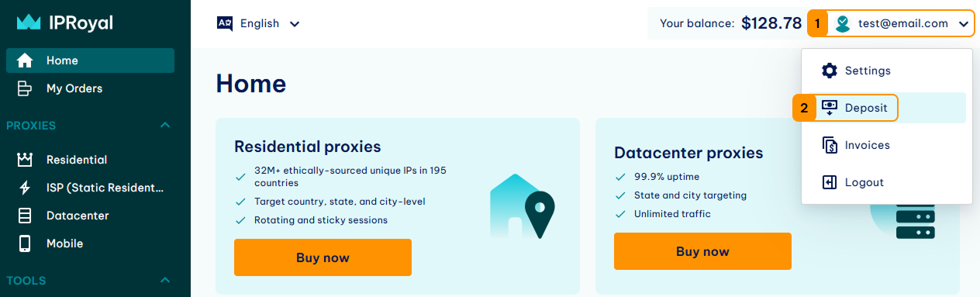Collapse the TOOLS sidebar section
Viewport: 980px width, 297px height.
[164, 281]
